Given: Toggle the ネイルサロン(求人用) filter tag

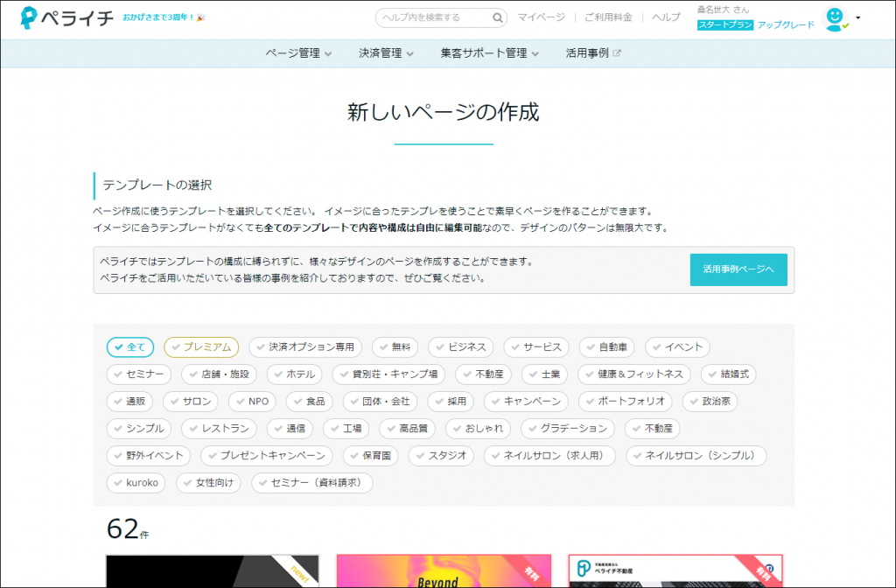Looking at the screenshot, I should [549, 455].
